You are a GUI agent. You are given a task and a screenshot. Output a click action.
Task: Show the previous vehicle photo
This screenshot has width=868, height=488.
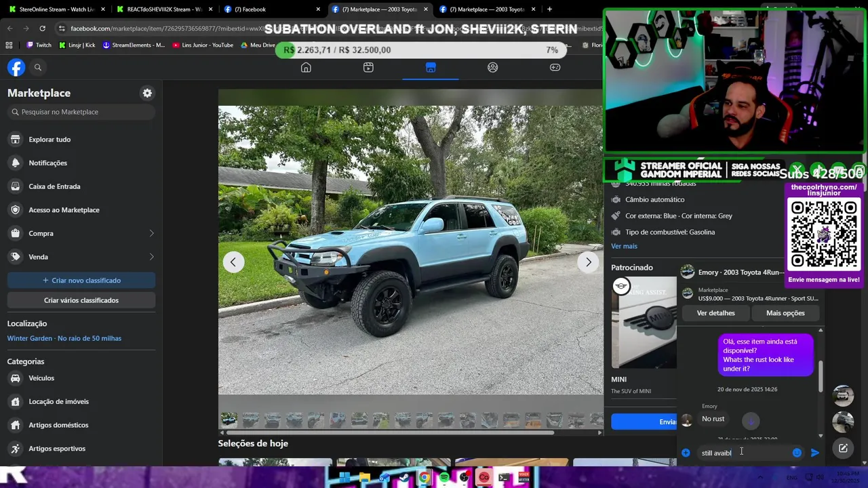(x=233, y=262)
